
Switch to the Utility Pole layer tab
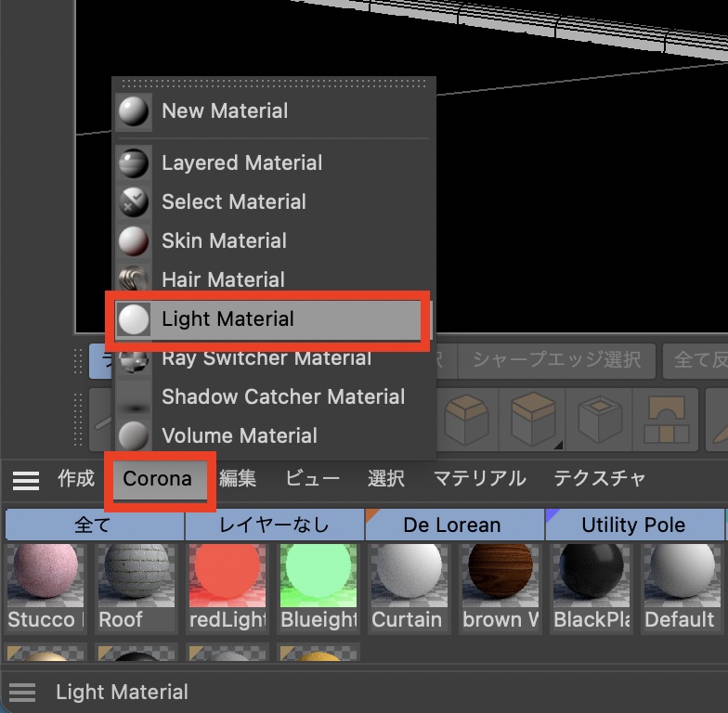pyautogui.click(x=635, y=525)
